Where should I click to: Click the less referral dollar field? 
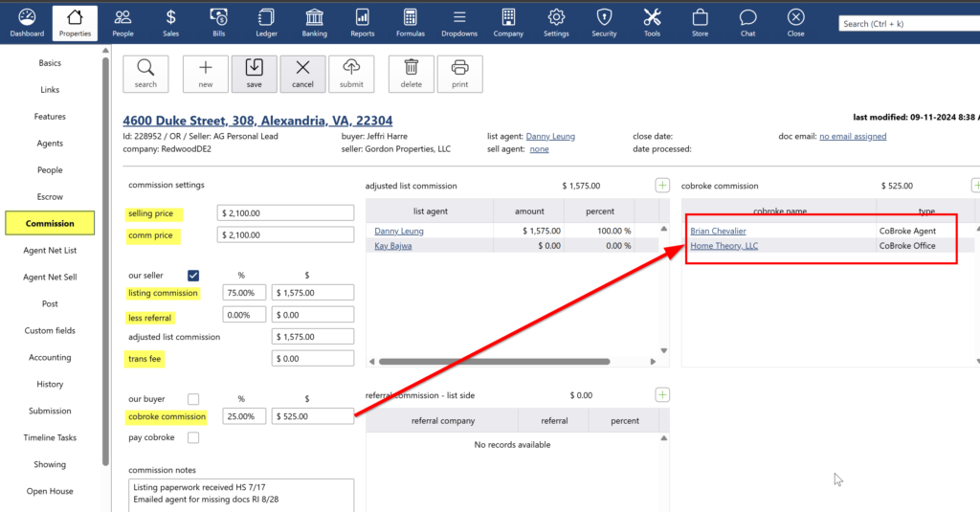coord(313,315)
